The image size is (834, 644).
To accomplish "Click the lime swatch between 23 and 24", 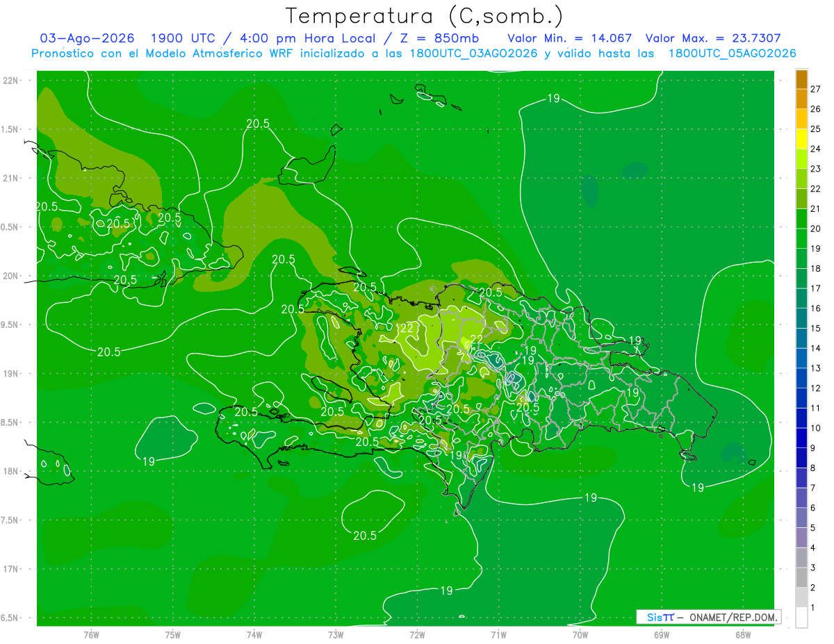I will coord(801,159).
